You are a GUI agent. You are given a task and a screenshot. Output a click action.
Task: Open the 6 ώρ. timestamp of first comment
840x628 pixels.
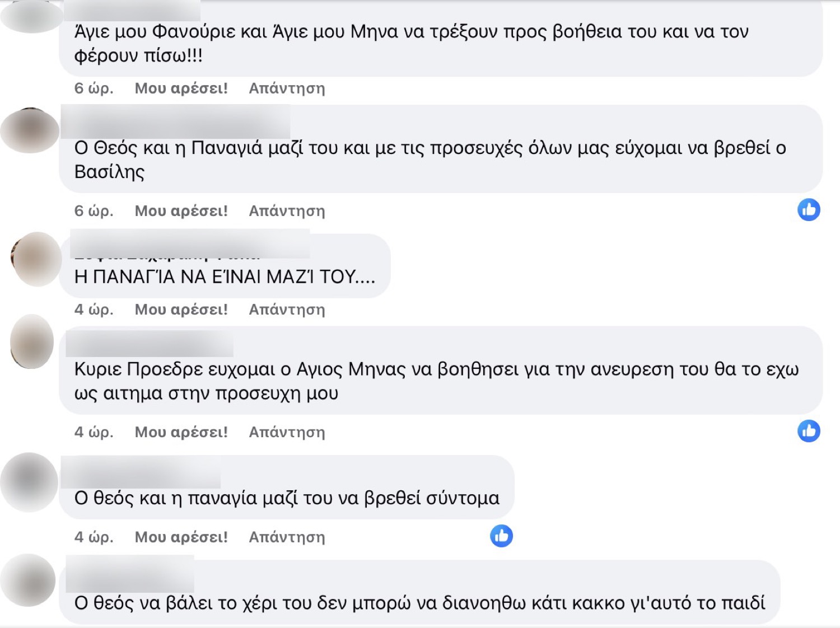(x=94, y=88)
